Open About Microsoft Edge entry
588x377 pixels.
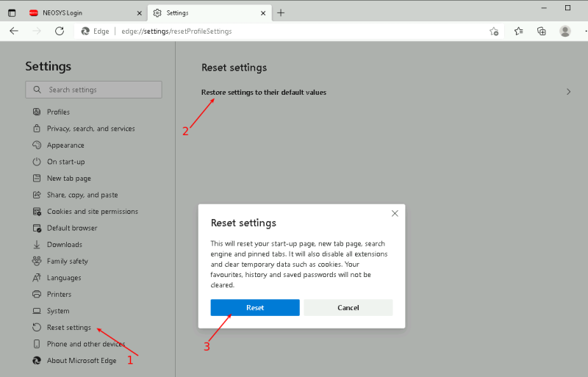[82, 361]
